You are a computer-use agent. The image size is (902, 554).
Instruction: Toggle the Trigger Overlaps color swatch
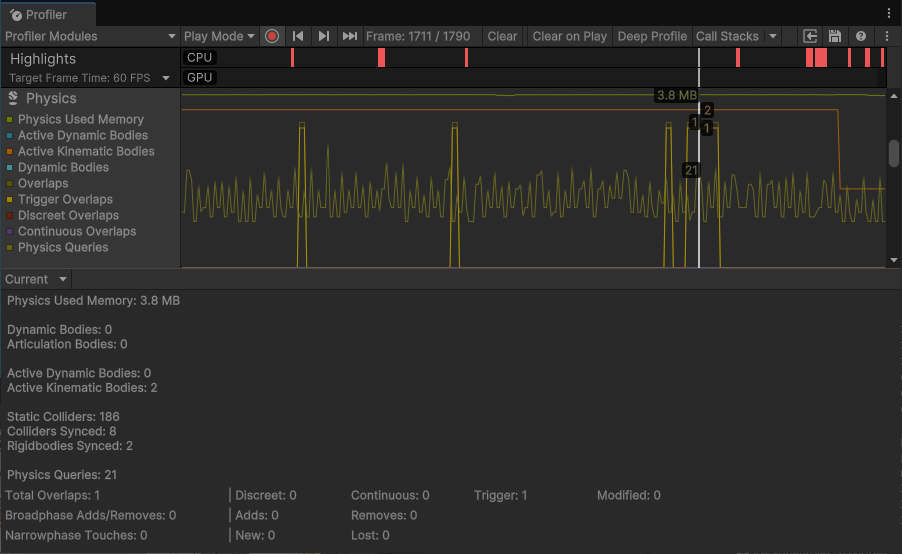click(x=10, y=200)
